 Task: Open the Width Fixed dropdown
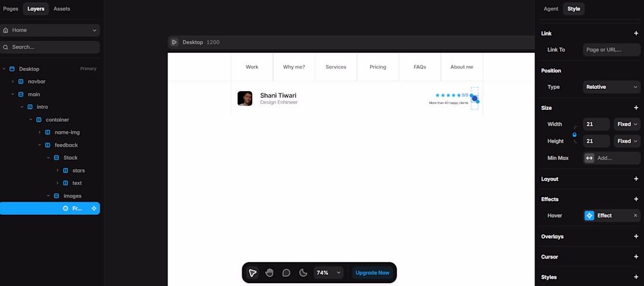[627, 125]
